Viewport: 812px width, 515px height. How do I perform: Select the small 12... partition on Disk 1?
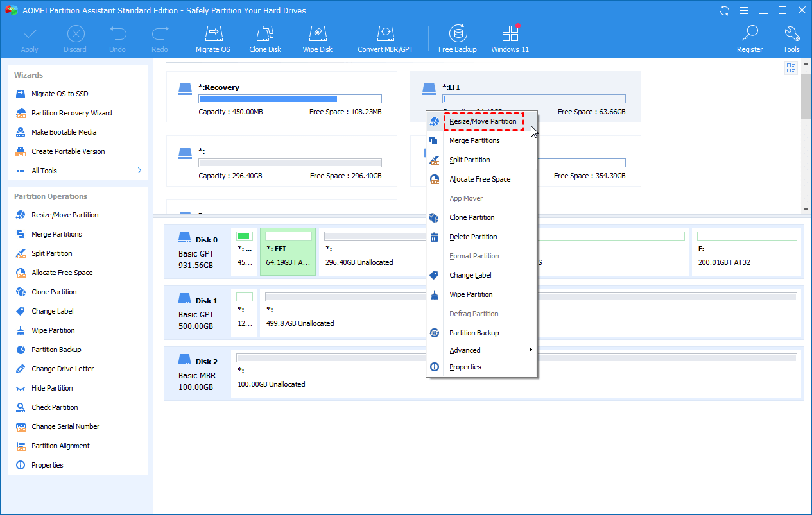coord(245,312)
